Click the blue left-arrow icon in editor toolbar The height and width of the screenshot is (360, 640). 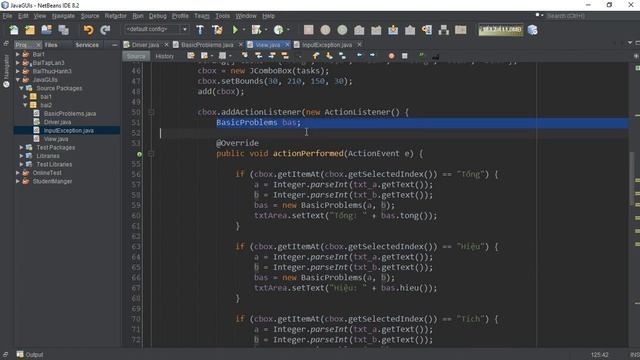[359, 56]
